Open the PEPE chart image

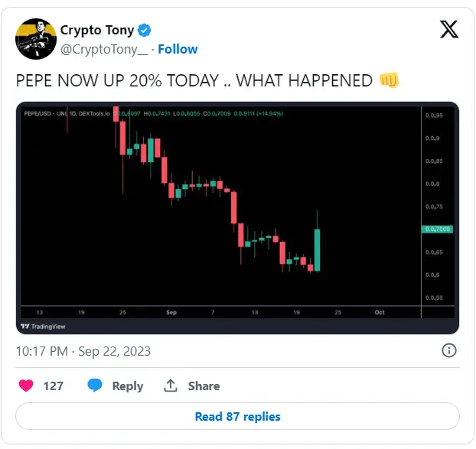(237, 218)
